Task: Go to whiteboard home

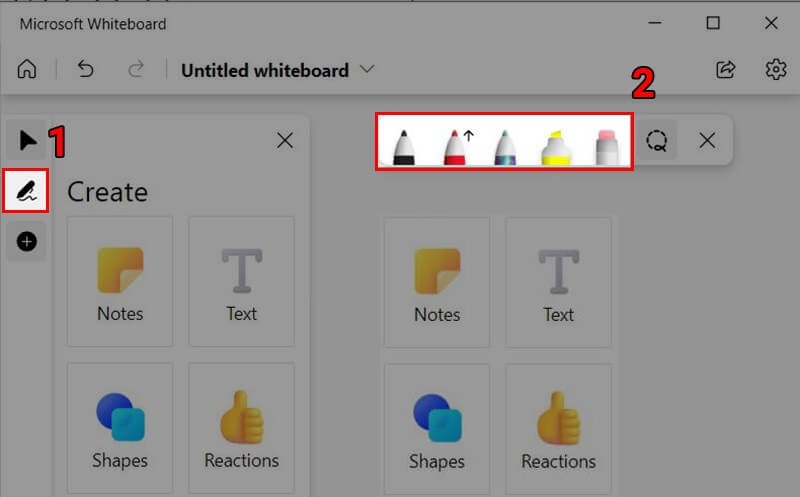Action: coord(27,69)
